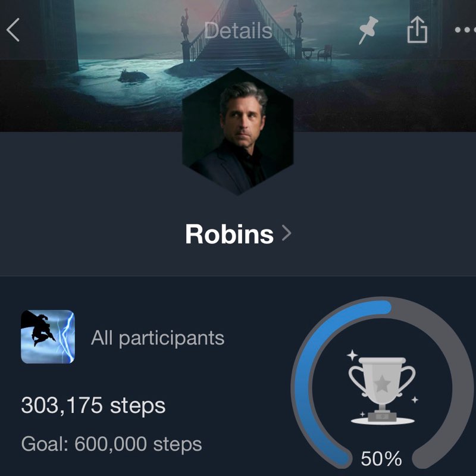Tap the 50% progress label
The width and height of the screenshot is (476, 476).
381,458
